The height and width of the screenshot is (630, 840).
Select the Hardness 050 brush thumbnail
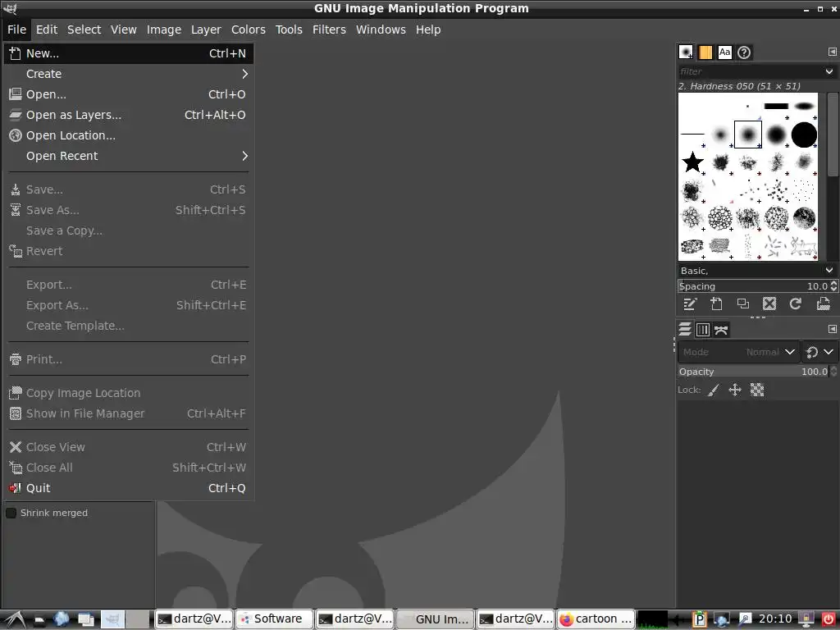click(x=748, y=134)
